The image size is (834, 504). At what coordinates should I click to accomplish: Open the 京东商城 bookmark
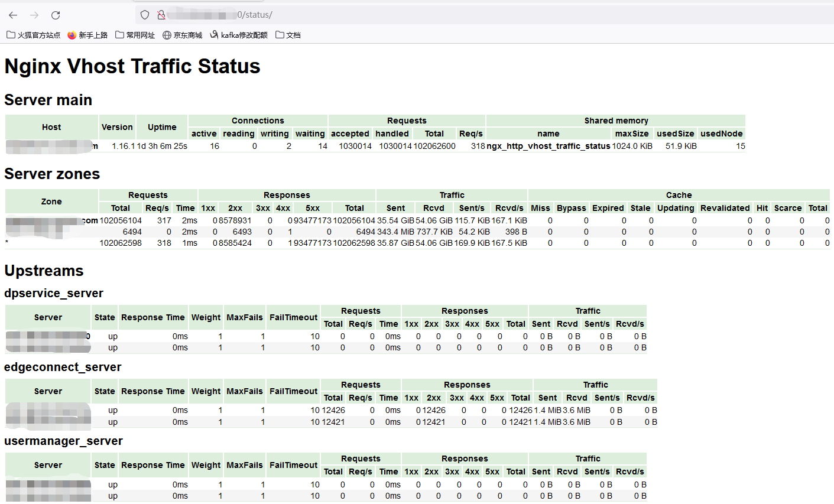coord(183,35)
